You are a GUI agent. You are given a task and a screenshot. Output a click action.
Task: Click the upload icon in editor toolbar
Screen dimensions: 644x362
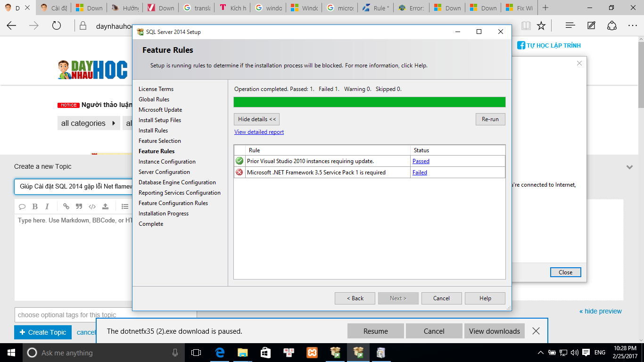(x=105, y=206)
